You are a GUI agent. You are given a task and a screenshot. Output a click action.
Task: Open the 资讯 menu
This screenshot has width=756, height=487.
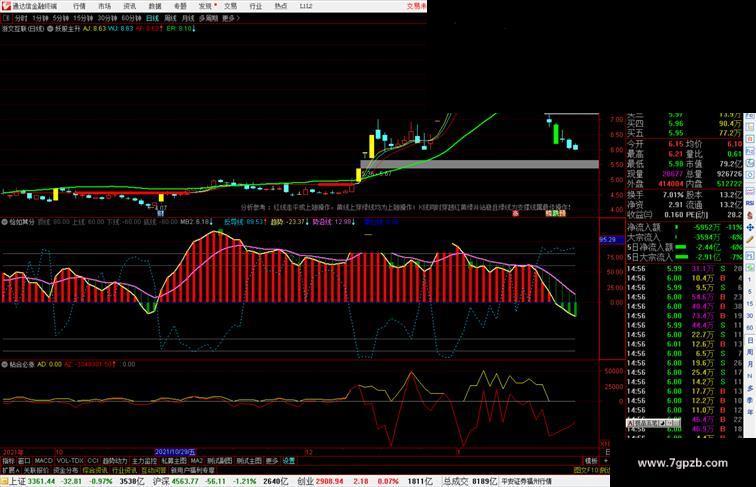129,6
